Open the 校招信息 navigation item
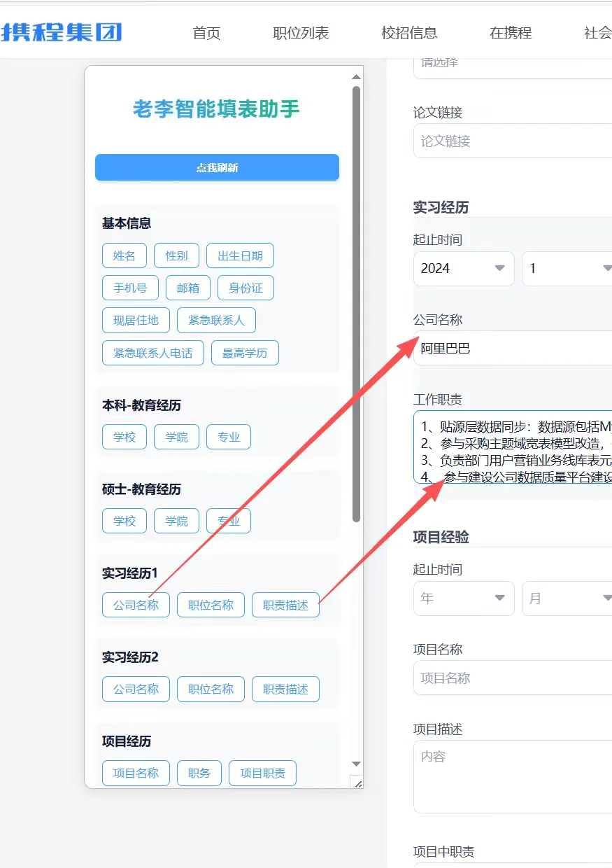612x868 pixels. [x=409, y=33]
